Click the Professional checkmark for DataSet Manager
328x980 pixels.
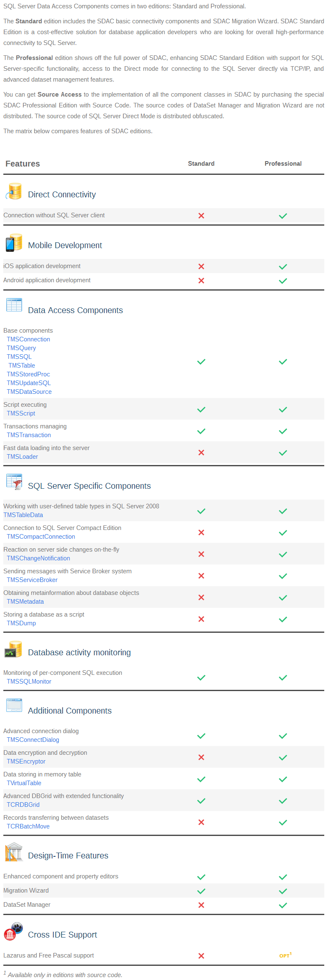[283, 905]
